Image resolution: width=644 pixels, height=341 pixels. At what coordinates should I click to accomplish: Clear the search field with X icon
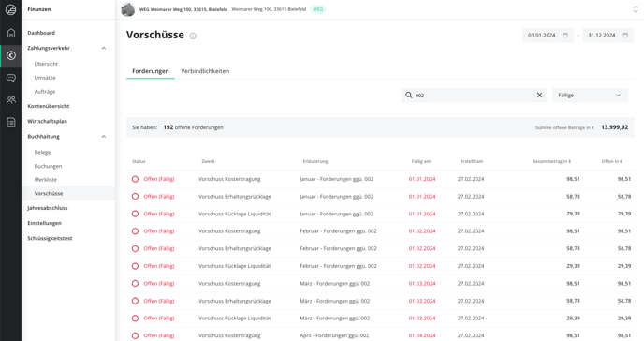coord(539,96)
